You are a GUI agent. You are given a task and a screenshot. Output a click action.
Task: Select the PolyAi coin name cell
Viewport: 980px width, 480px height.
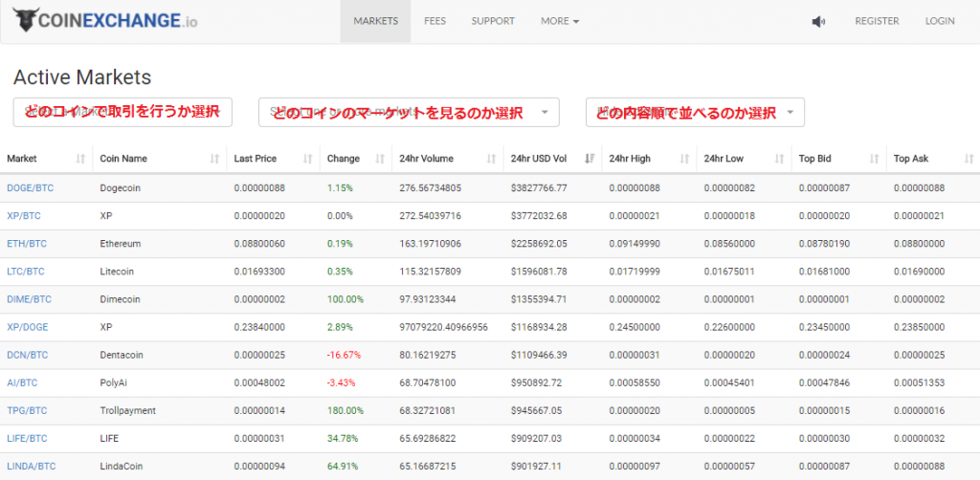(114, 382)
